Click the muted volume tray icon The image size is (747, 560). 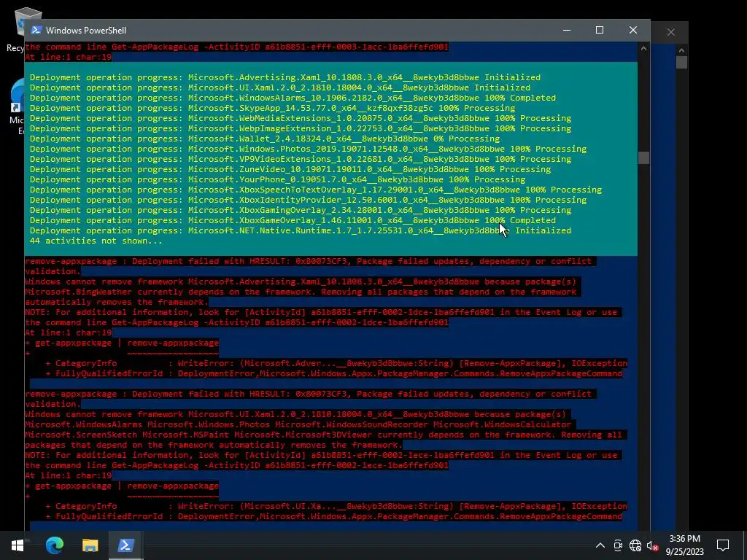pos(652,545)
